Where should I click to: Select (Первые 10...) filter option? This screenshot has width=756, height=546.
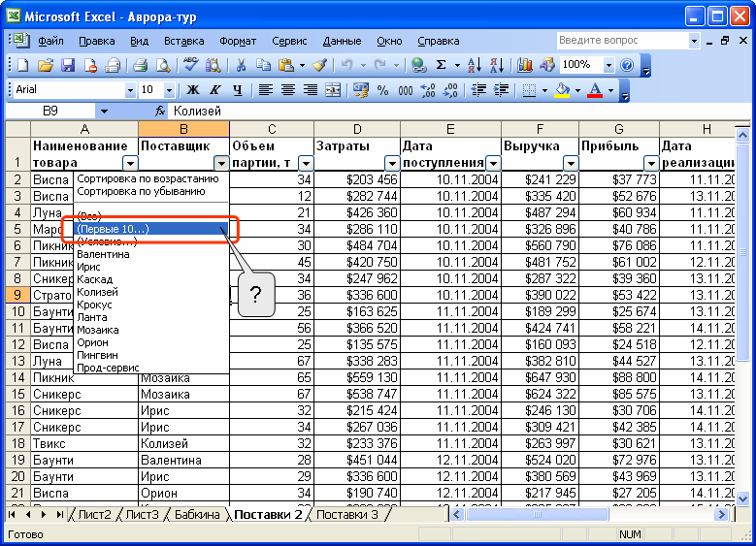[113, 229]
